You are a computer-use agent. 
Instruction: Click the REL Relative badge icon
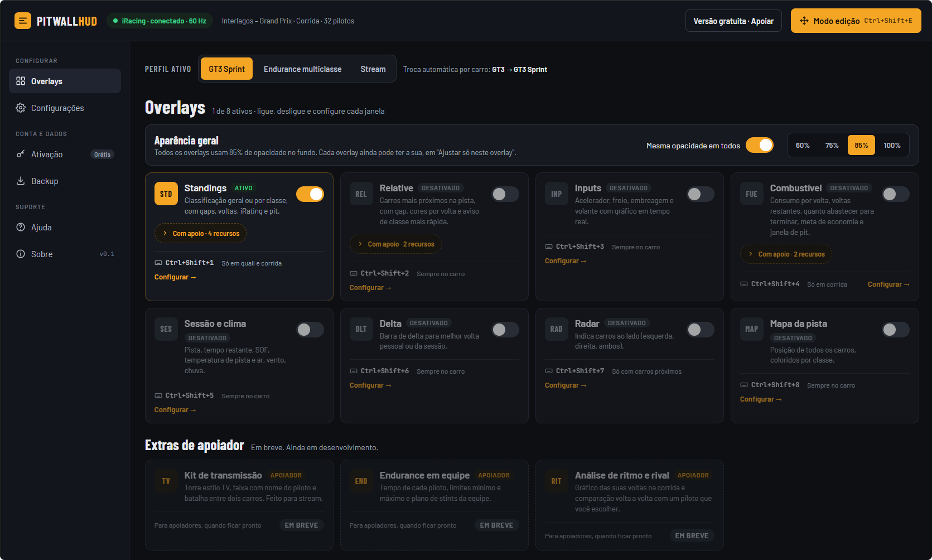(x=361, y=194)
